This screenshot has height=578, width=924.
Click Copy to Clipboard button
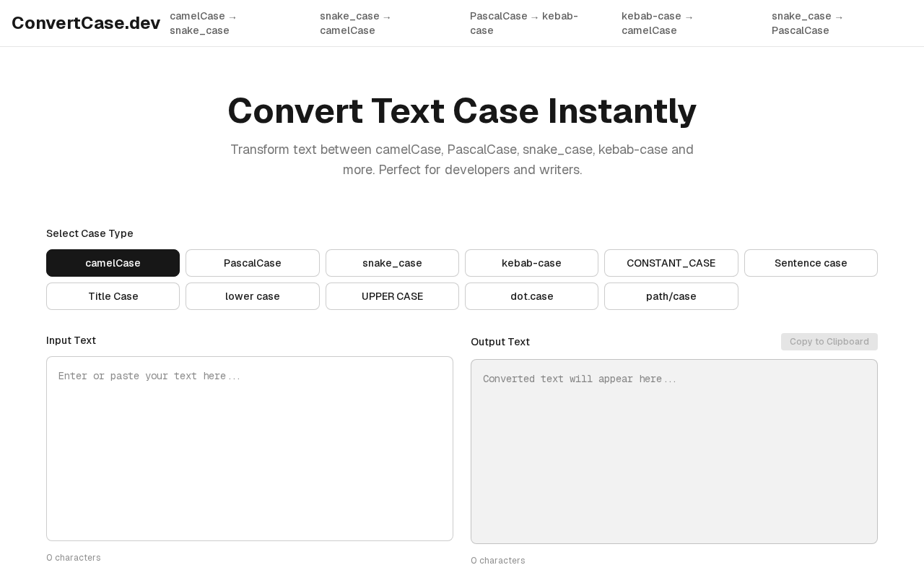click(829, 342)
